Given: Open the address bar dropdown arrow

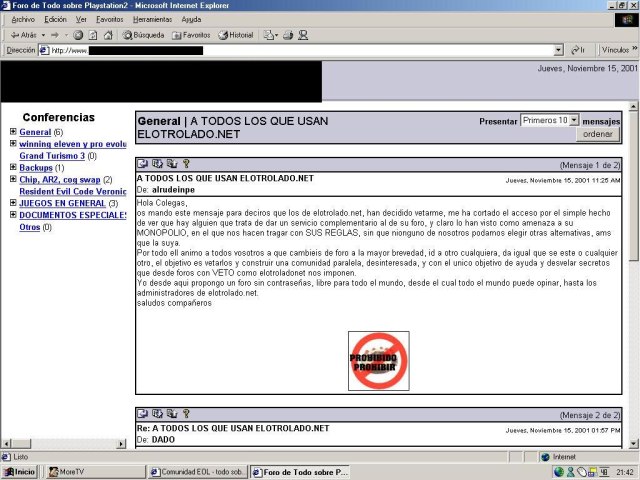Looking at the screenshot, I should [558, 50].
